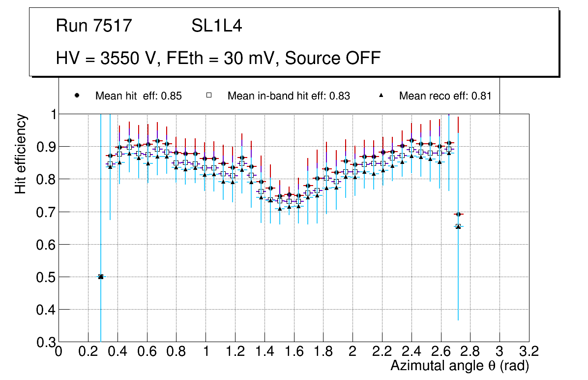Click the 'Hit efficiency' y-axis title
The width and height of the screenshot is (588, 380).
[x=21, y=154]
